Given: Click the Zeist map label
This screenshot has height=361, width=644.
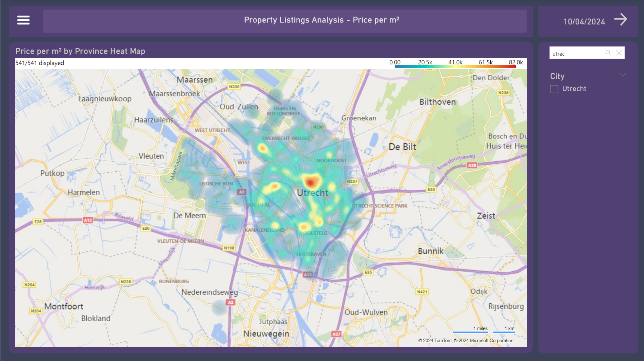Looking at the screenshot, I should 486,216.
